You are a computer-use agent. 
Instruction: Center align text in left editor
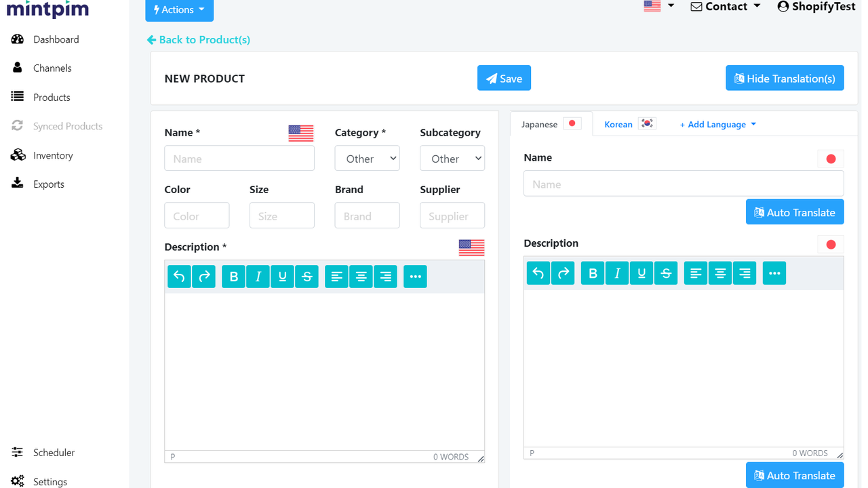click(x=361, y=277)
